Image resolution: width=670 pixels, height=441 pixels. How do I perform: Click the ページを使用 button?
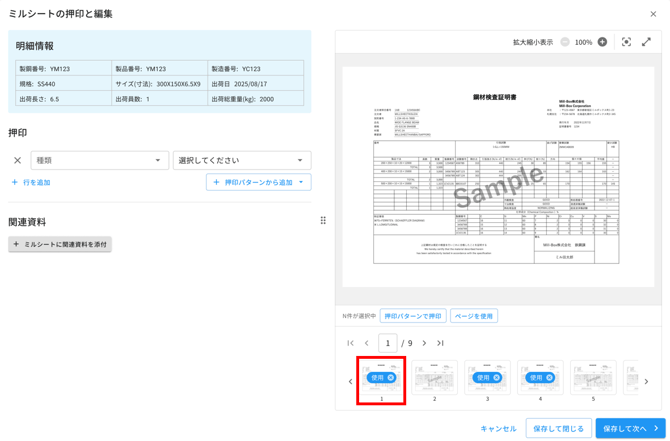coord(473,316)
